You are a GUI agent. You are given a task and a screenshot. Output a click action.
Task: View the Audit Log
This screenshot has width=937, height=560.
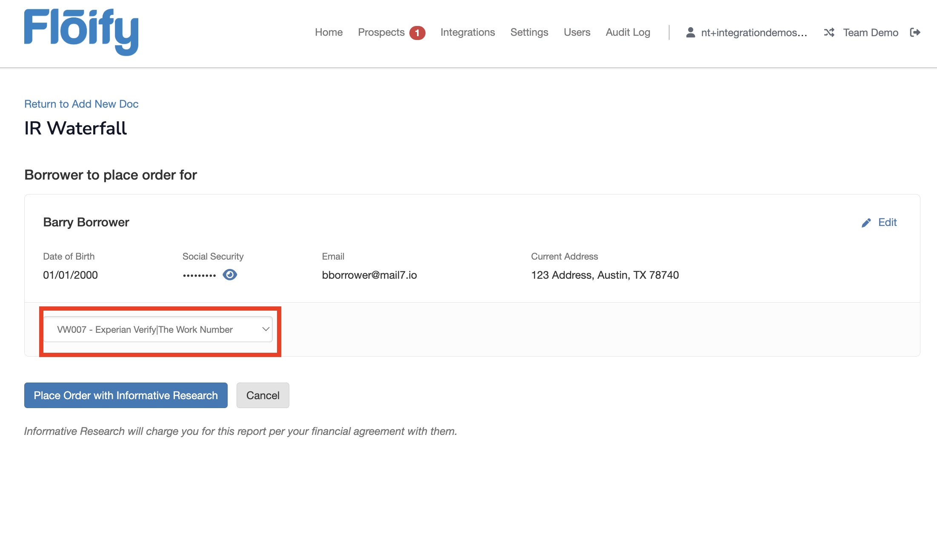(x=628, y=32)
